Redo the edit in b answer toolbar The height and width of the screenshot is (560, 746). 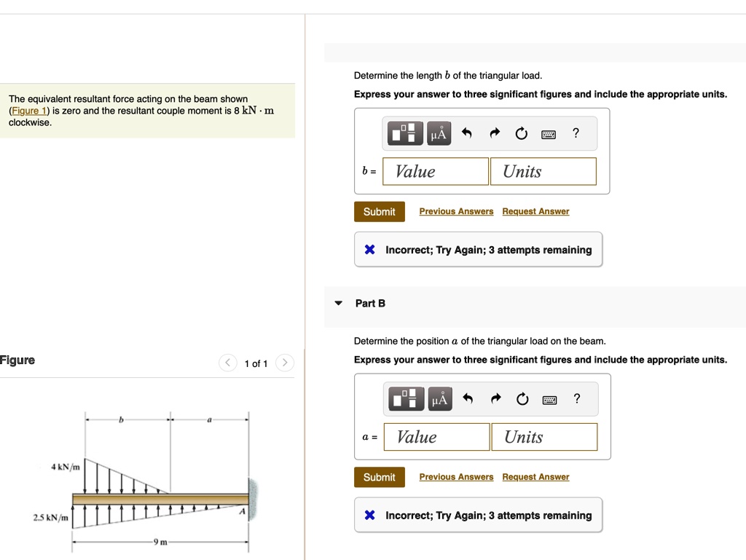tap(494, 133)
